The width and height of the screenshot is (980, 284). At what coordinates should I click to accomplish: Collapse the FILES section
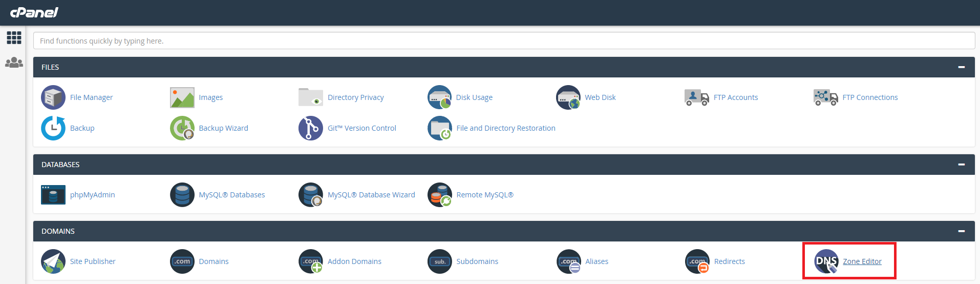[x=961, y=67]
